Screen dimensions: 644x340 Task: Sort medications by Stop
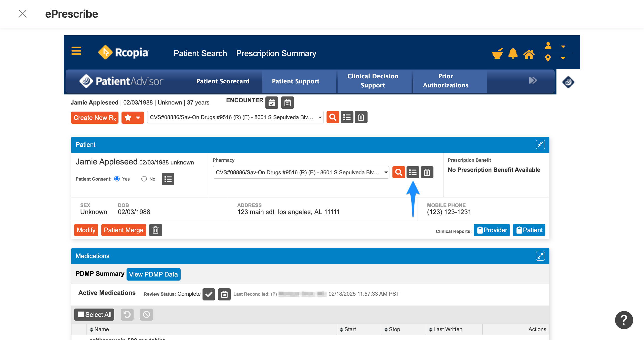pyautogui.click(x=392, y=329)
